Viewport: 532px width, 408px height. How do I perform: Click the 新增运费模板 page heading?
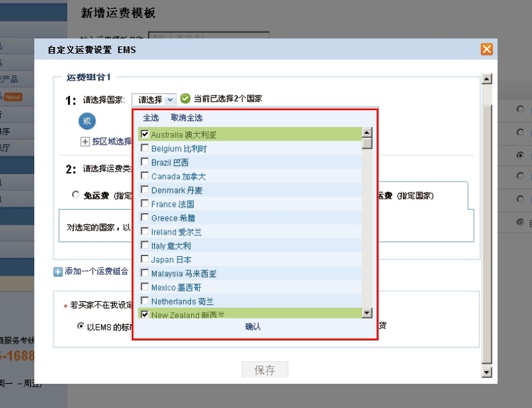click(x=118, y=13)
